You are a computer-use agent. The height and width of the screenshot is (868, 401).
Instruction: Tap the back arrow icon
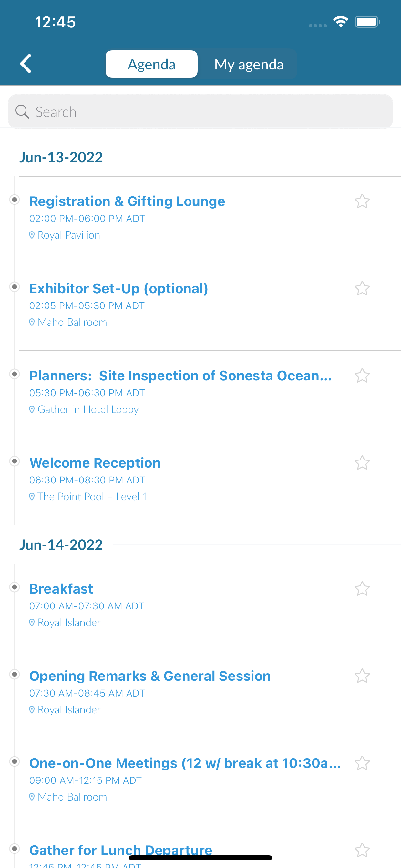(x=26, y=63)
